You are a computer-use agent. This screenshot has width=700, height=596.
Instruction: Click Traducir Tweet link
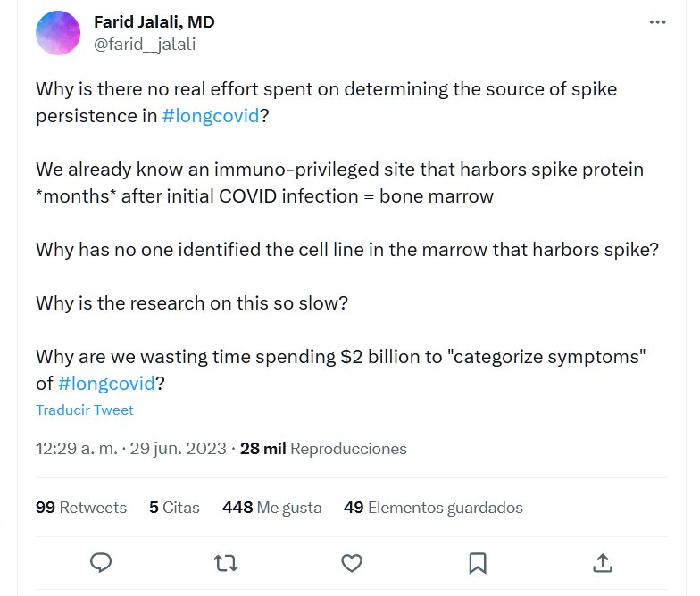click(x=85, y=410)
